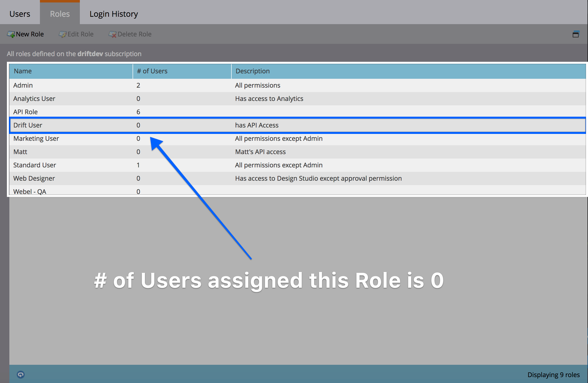Select the Webel - QA role
This screenshot has height=383, width=588.
tap(297, 191)
